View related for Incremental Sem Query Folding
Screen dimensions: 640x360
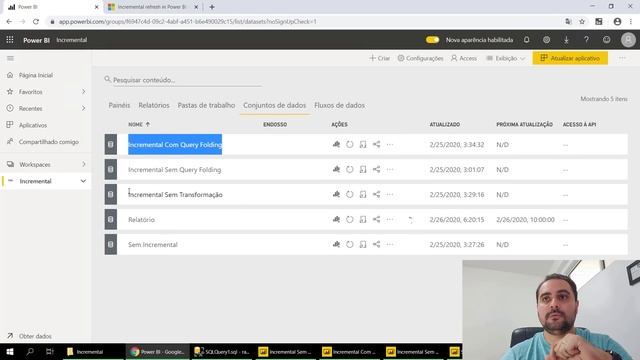pos(376,169)
